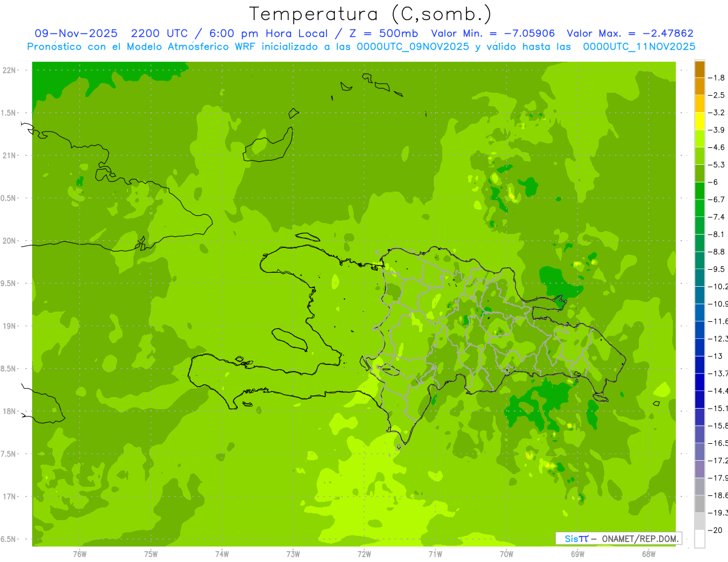Image resolution: width=728 pixels, height=562 pixels.
Task: Click the '18N' latitude label
Action: point(9,411)
